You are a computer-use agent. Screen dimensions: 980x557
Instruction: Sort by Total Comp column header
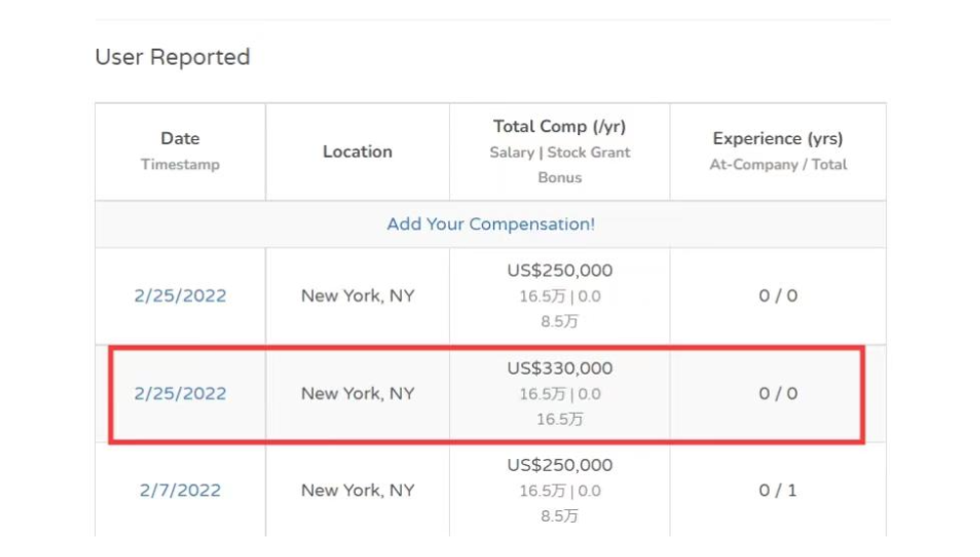[559, 127]
